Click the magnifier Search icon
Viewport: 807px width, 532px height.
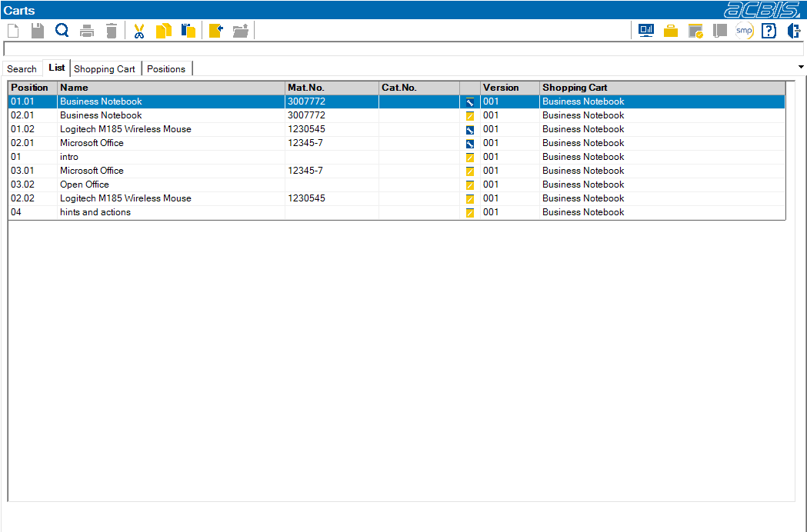point(62,31)
